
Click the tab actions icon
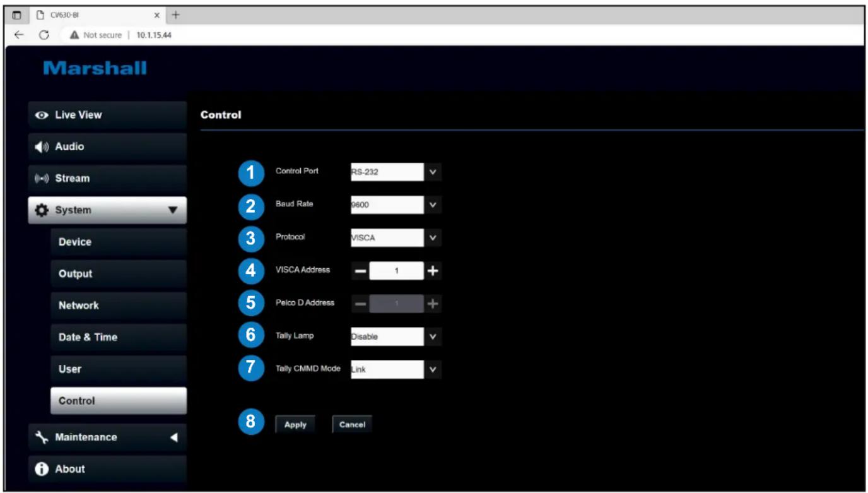(18, 15)
